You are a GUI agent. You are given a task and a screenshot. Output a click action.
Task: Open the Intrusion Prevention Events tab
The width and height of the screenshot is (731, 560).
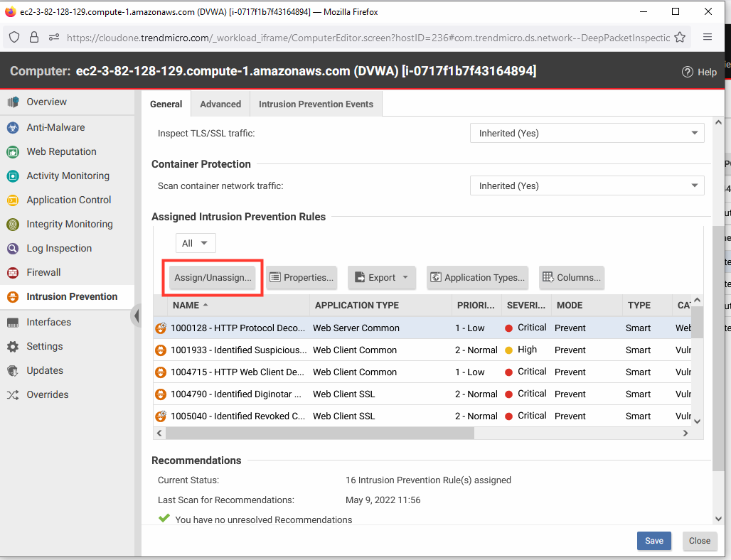(x=316, y=104)
